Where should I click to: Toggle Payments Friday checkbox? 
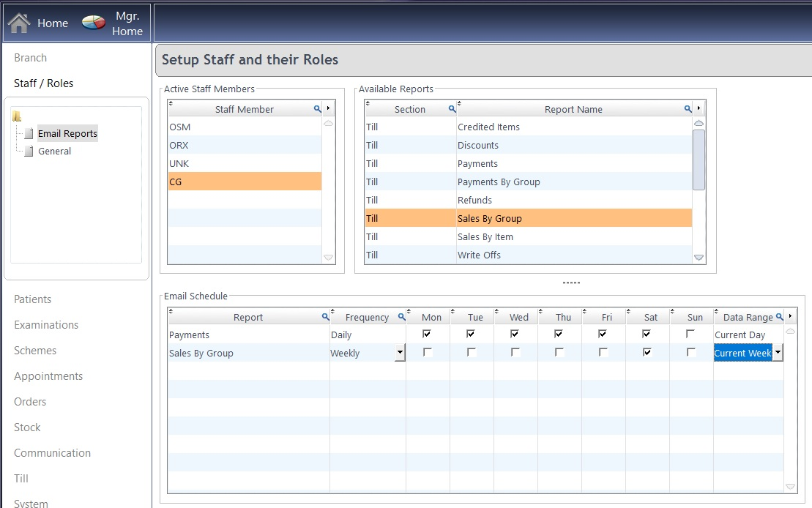603,334
